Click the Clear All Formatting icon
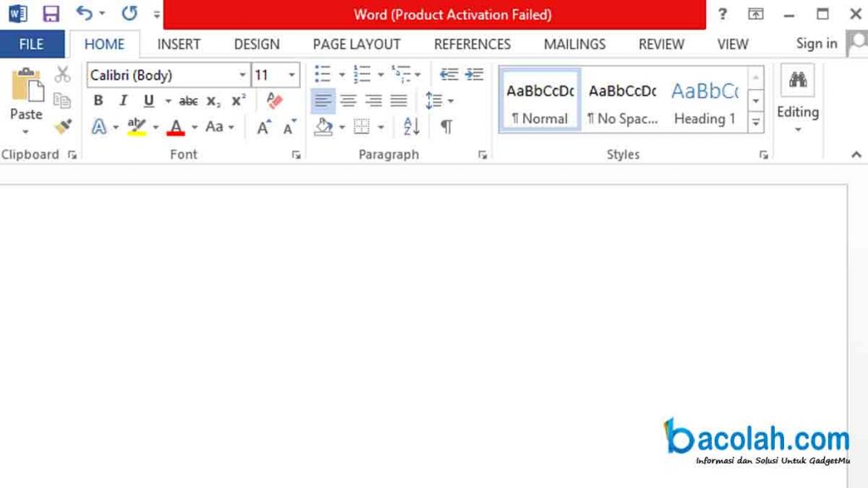The height and width of the screenshot is (488, 868). tap(273, 101)
